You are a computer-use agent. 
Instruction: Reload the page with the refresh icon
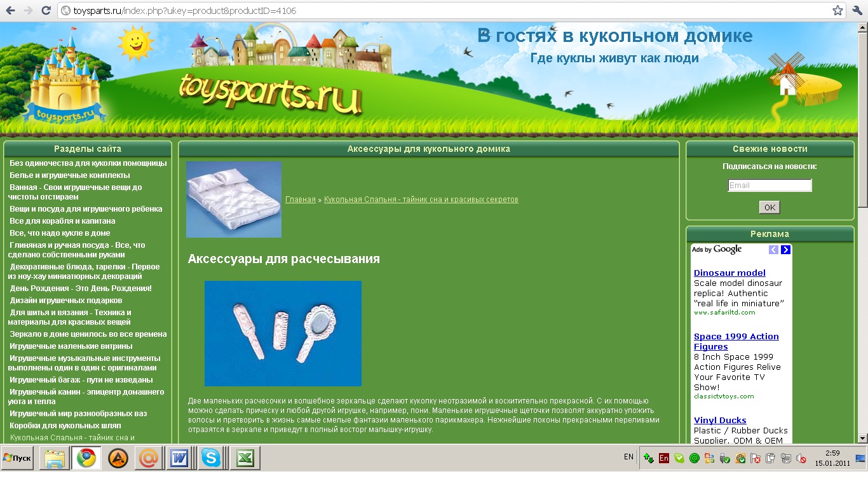pyautogui.click(x=46, y=11)
